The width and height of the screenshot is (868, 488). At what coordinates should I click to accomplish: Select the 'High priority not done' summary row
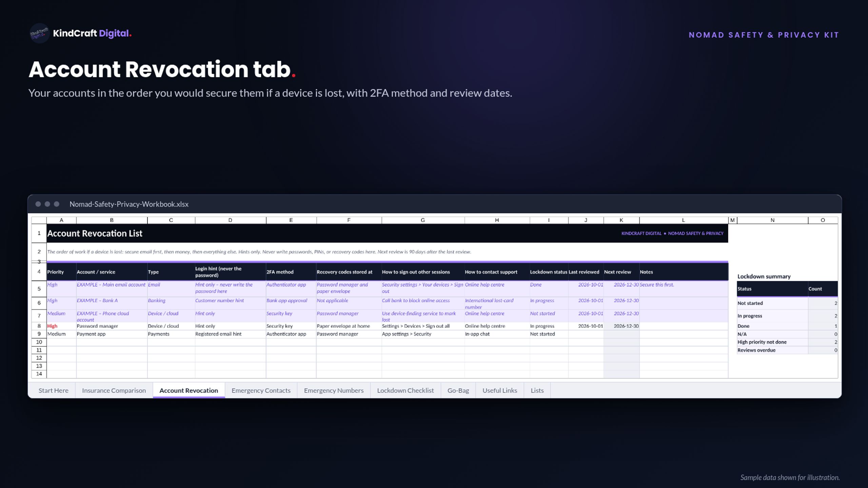[787, 342]
